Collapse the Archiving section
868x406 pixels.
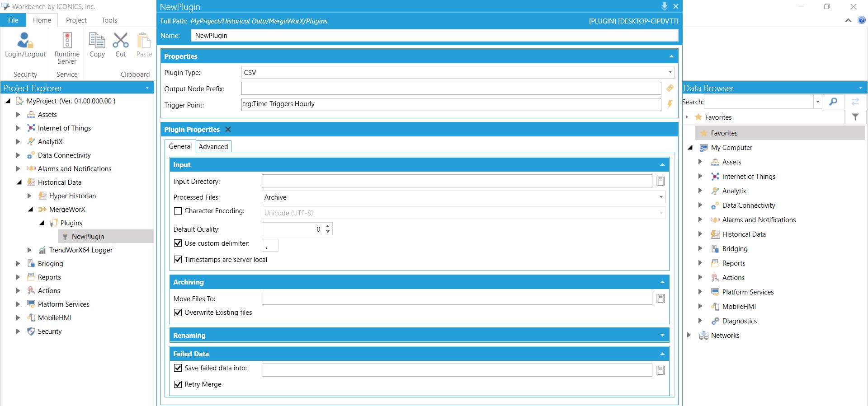click(662, 282)
